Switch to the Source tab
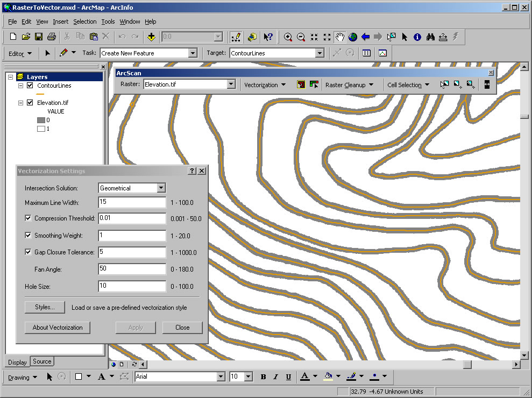The height and width of the screenshot is (398, 532). (x=42, y=361)
